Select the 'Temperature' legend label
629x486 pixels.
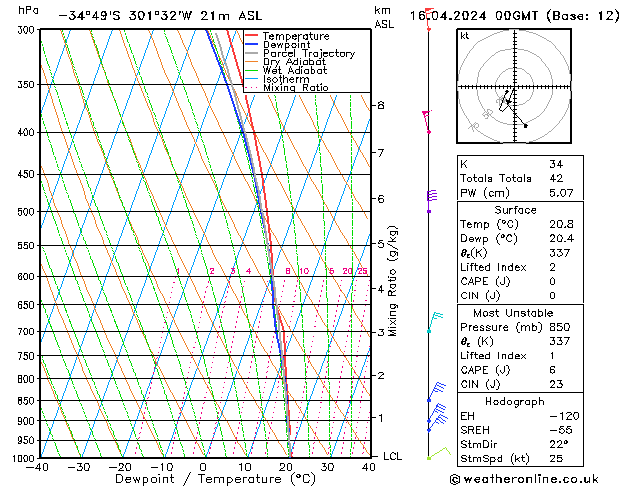coord(296,36)
